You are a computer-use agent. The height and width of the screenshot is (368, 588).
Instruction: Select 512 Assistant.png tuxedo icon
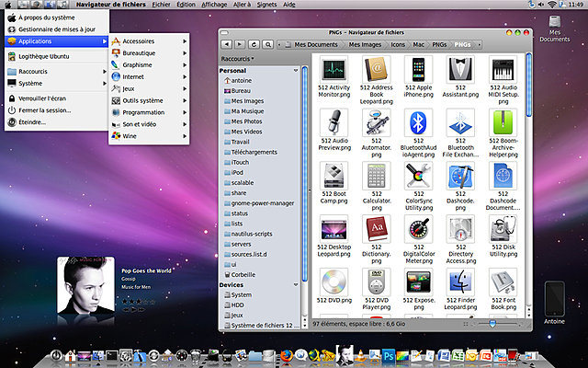coord(460,70)
